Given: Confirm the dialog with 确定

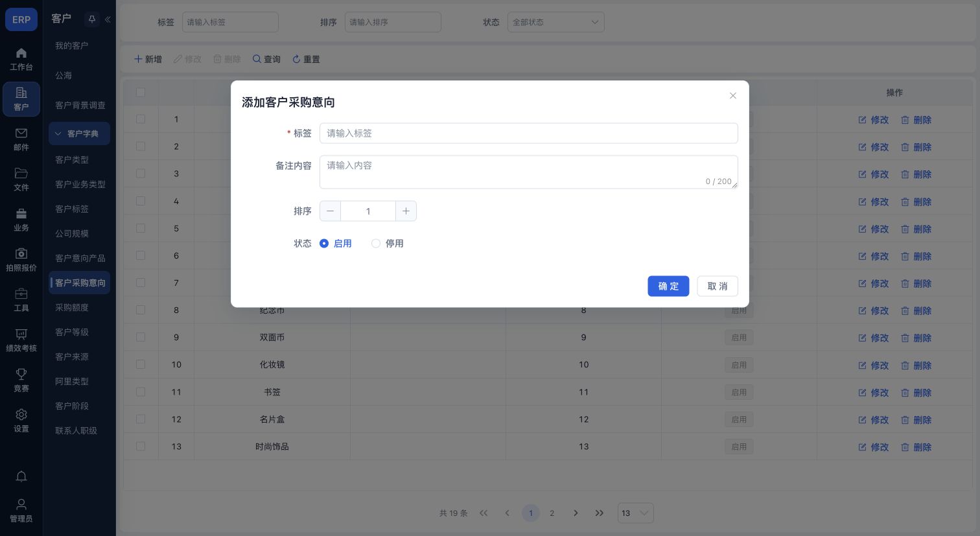Looking at the screenshot, I should tap(668, 286).
